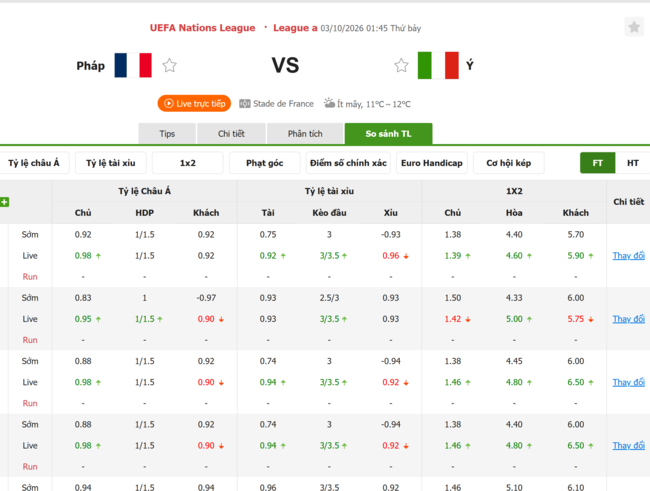Click the match date 03/10/2026 01:45
The image size is (650, 491).
(354, 28)
